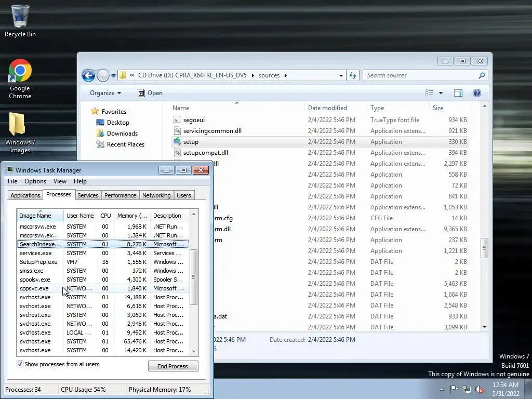
Task: Click Task Manager title bar icon
Action: tap(9, 170)
